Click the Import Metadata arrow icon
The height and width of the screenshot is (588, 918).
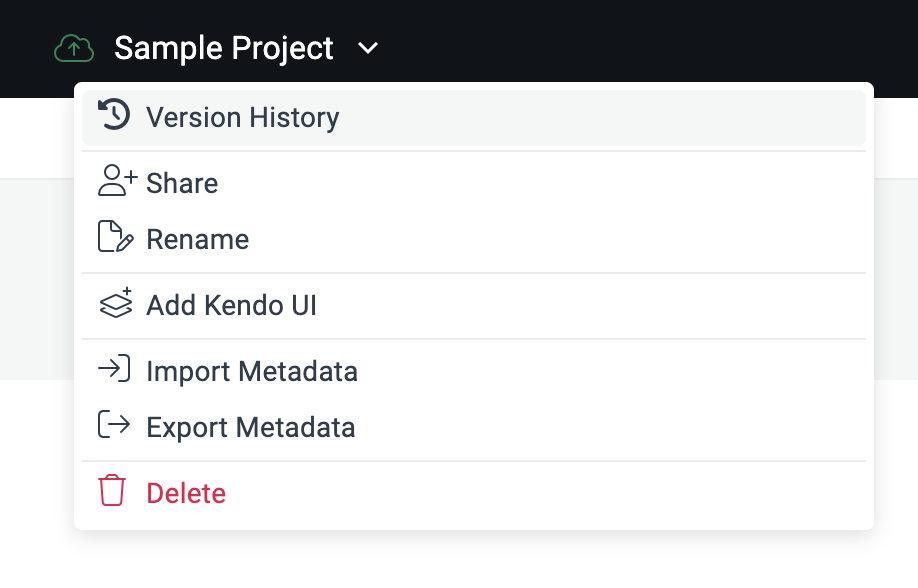[x=115, y=371]
